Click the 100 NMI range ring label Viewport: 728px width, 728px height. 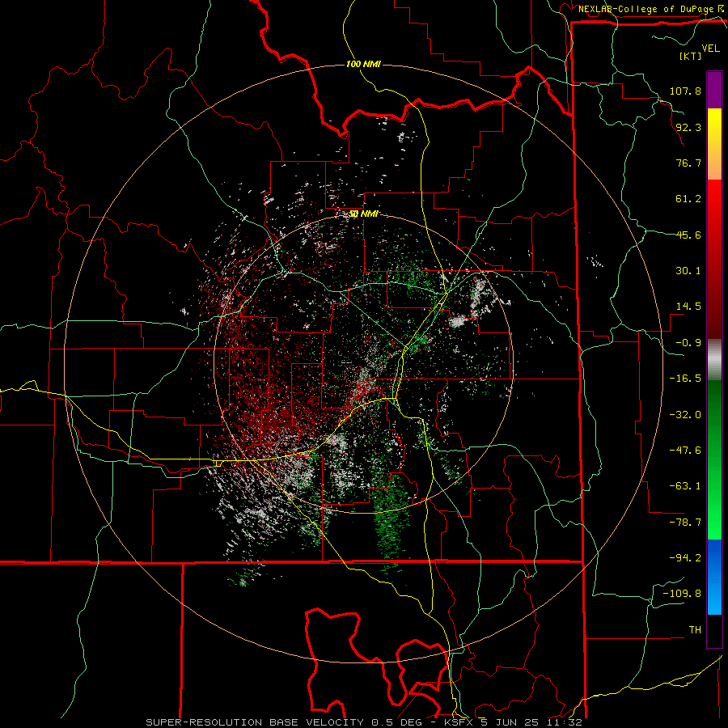(363, 64)
